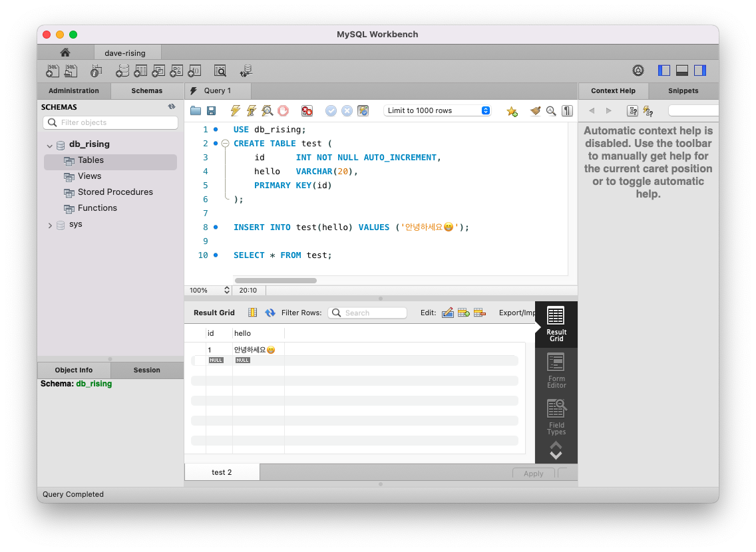Open the Limit to 1000 rows dropdown
The image size is (756, 552).
point(438,110)
